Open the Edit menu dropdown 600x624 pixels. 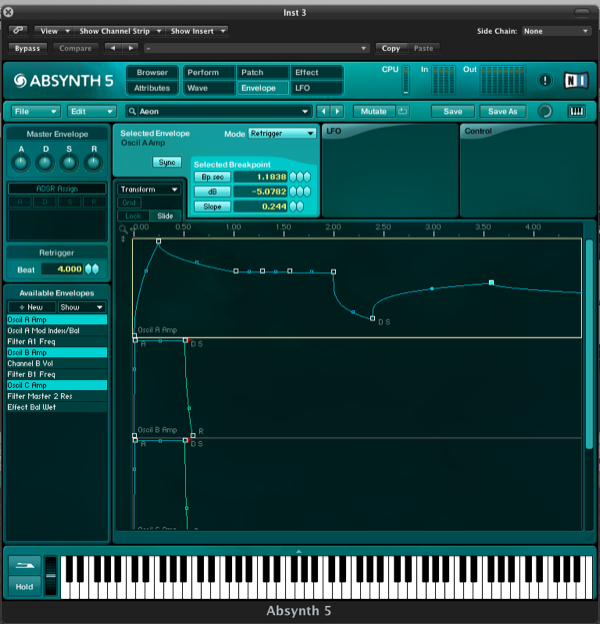click(92, 111)
